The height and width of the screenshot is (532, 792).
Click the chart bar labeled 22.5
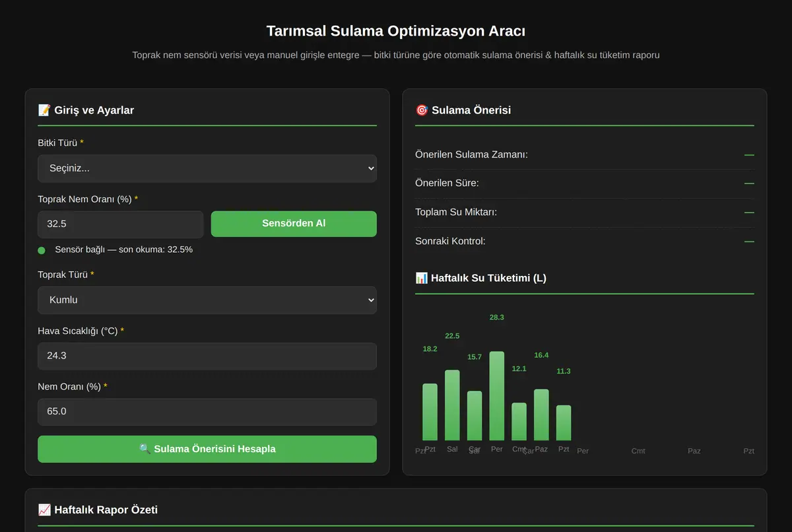click(452, 405)
